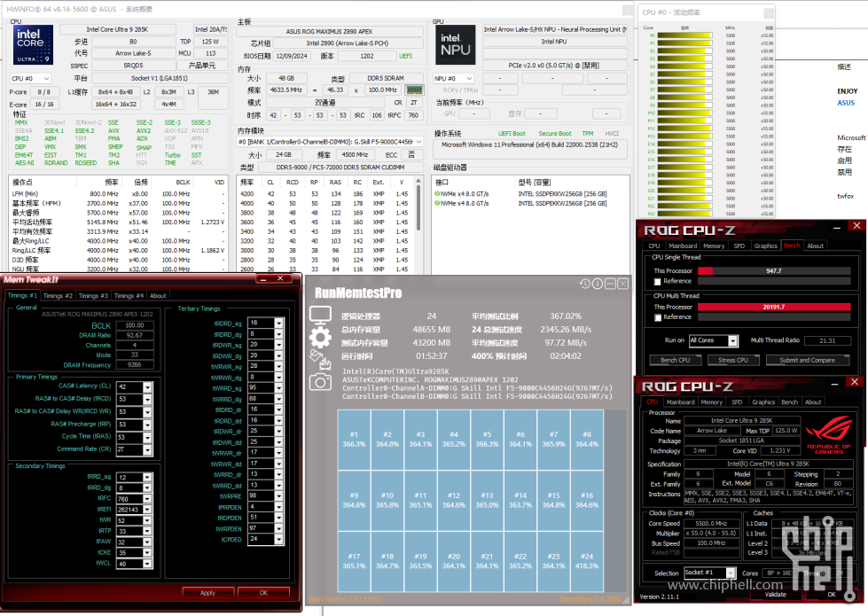Image resolution: width=868 pixels, height=616 pixels.
Task: Click Apply in Mem TweakIt
Action: [207, 593]
